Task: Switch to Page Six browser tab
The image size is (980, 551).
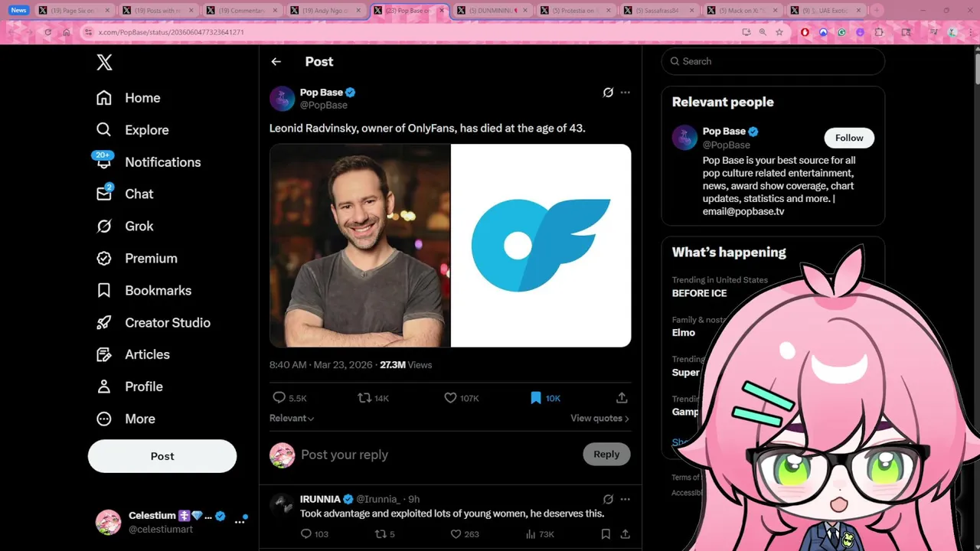Action: click(x=75, y=11)
